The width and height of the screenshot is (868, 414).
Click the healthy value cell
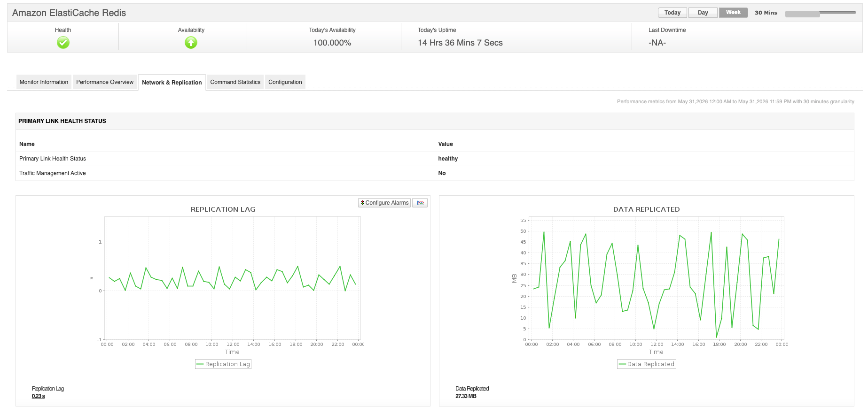point(448,159)
